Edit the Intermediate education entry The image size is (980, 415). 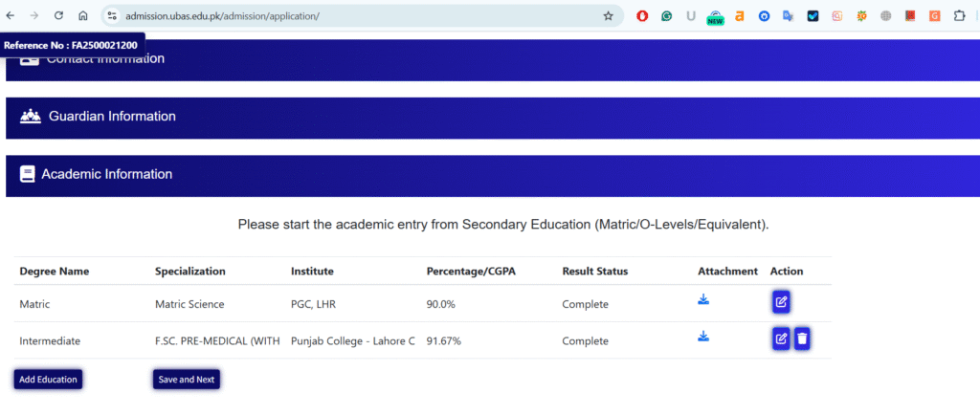point(781,339)
